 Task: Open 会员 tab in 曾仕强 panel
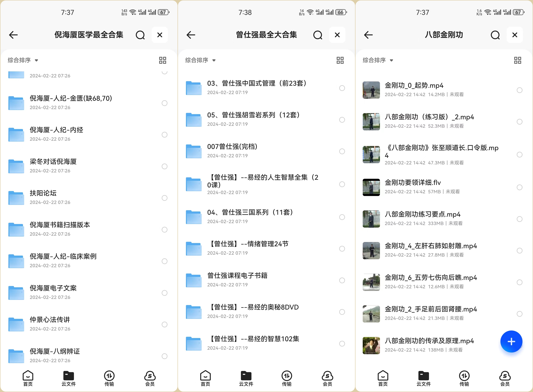pyautogui.click(x=327, y=378)
